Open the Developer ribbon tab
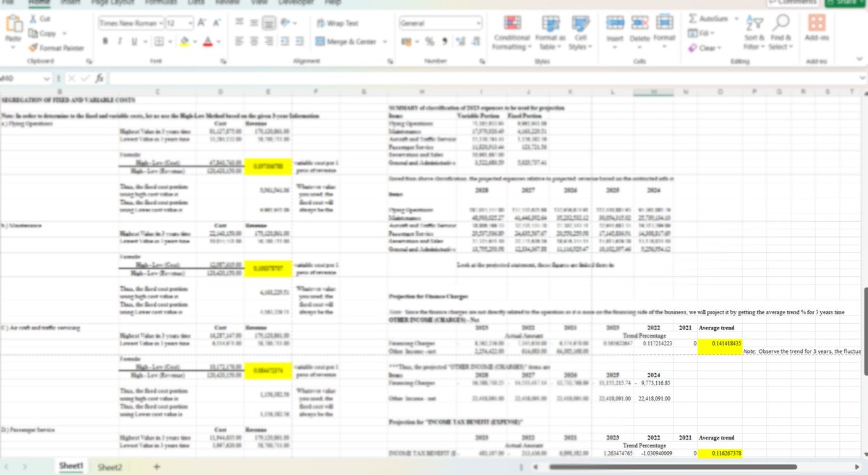The width and height of the screenshot is (868, 475). click(x=298, y=3)
